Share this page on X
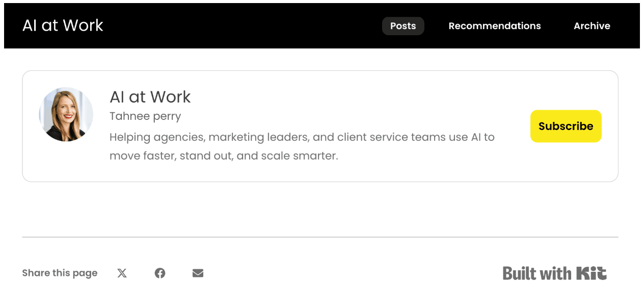The image size is (644, 307). pos(122,273)
